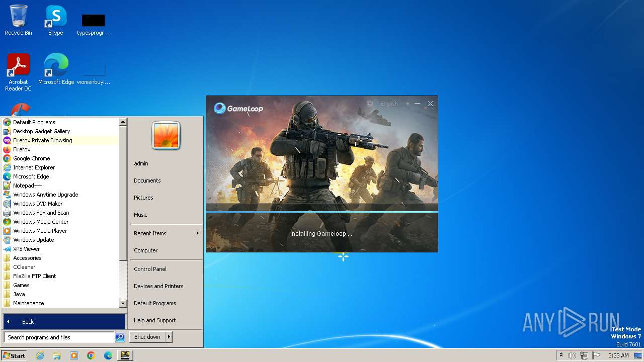644x362 pixels.
Task: Click the volume speaker tray icon
Action: pos(572,355)
